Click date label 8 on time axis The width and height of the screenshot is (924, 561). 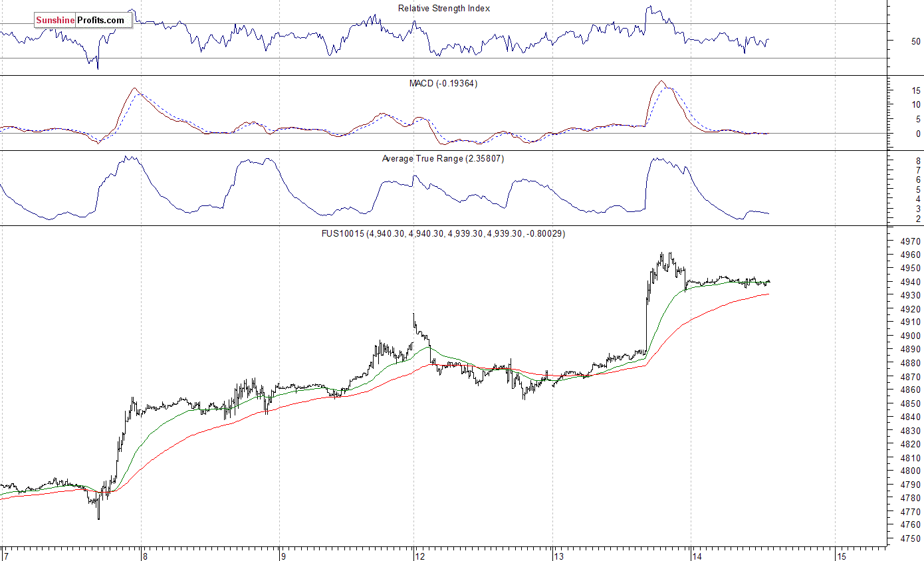pyautogui.click(x=144, y=556)
